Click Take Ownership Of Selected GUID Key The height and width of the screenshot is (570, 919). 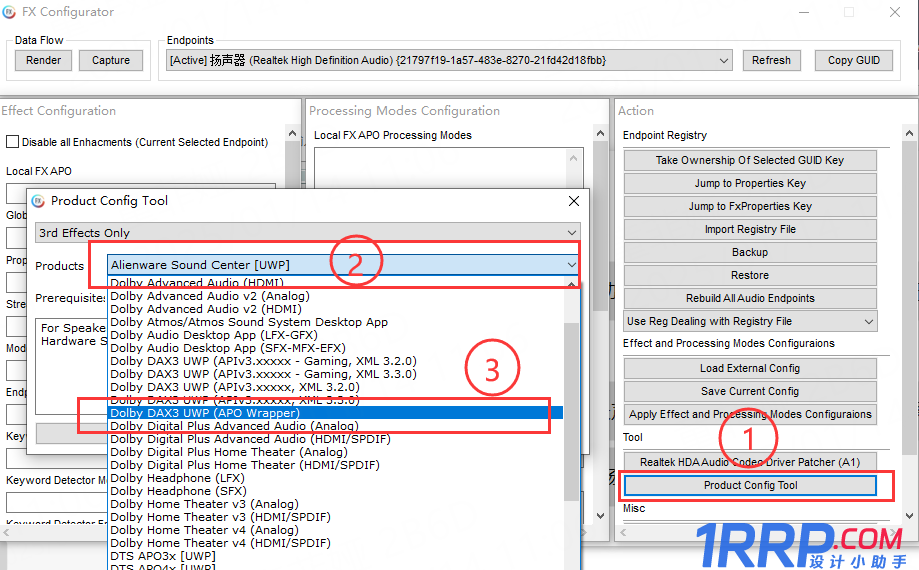749,160
